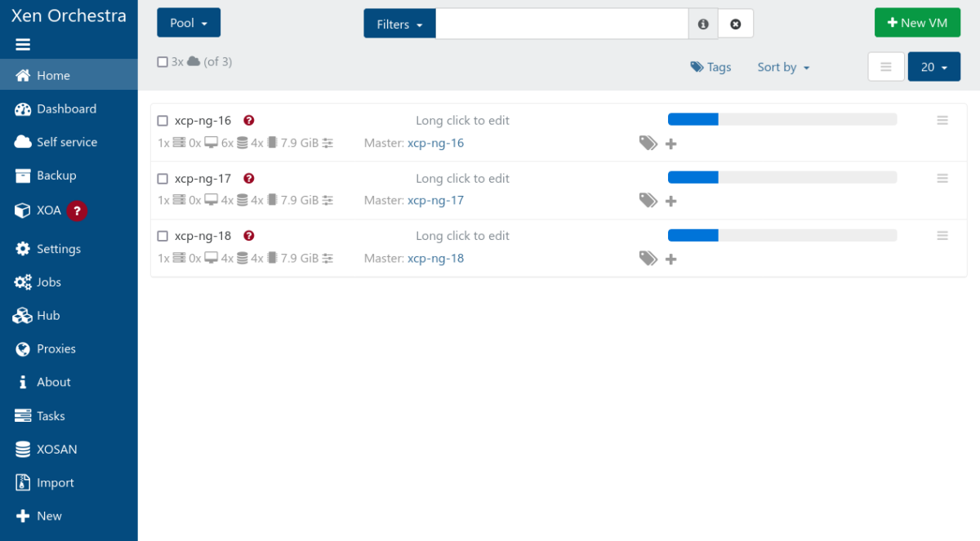Screen dimensions: 980x541
Task: Toggle the select-all pools checkbox
Action: pos(163,61)
